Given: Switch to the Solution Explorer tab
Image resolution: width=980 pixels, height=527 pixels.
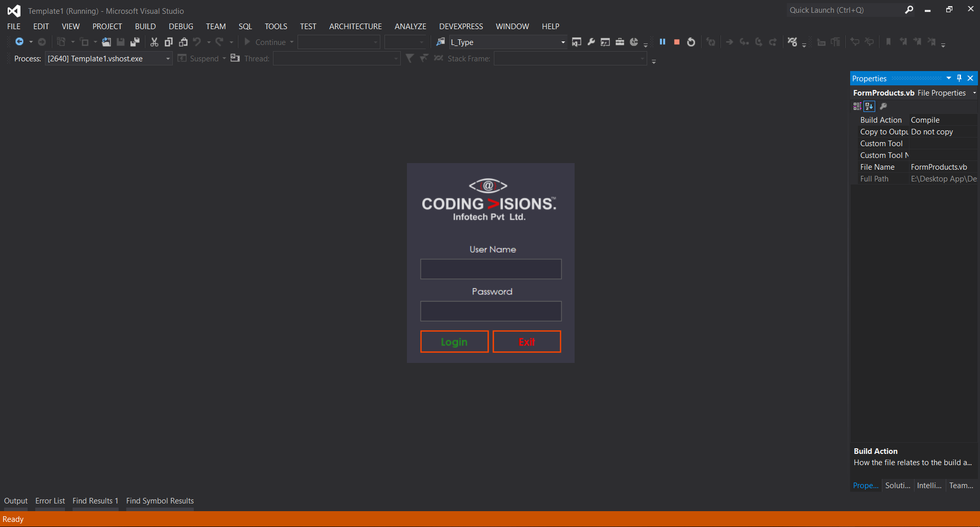Looking at the screenshot, I should 898,486.
